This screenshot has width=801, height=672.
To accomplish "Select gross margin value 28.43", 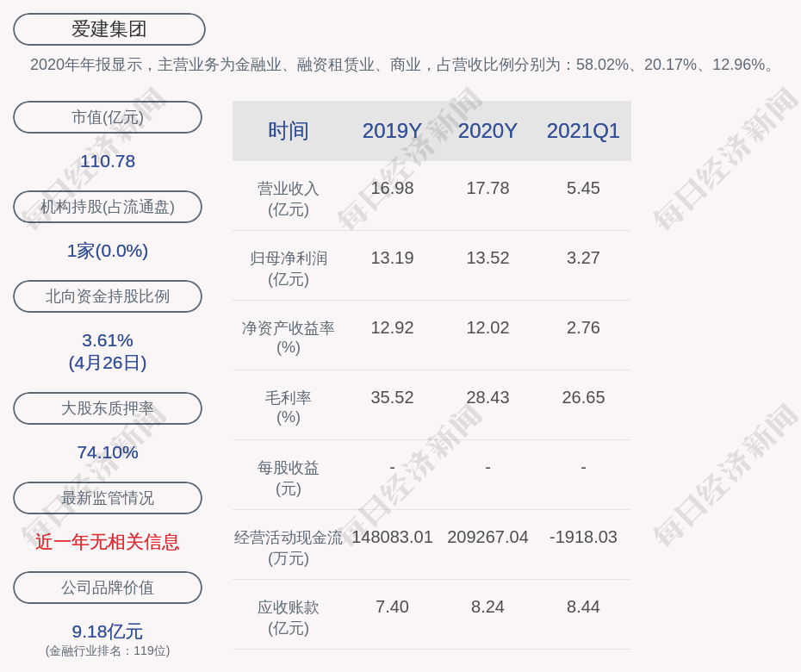I will click(487, 397).
